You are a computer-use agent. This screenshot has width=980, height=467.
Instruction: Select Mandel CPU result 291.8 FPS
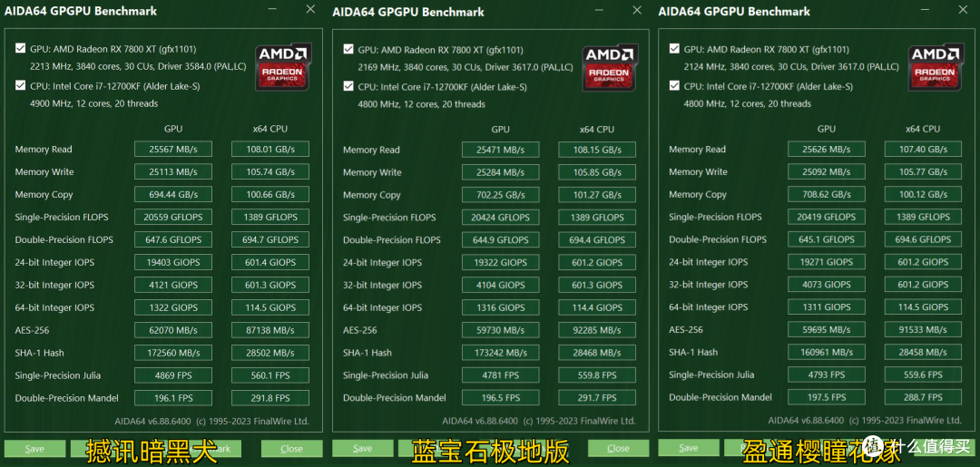[x=270, y=398]
